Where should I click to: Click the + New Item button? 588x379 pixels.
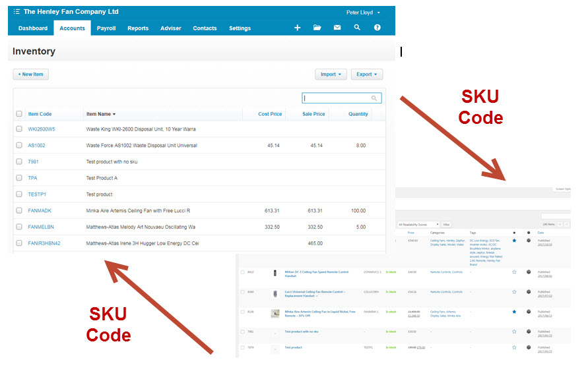coord(30,74)
